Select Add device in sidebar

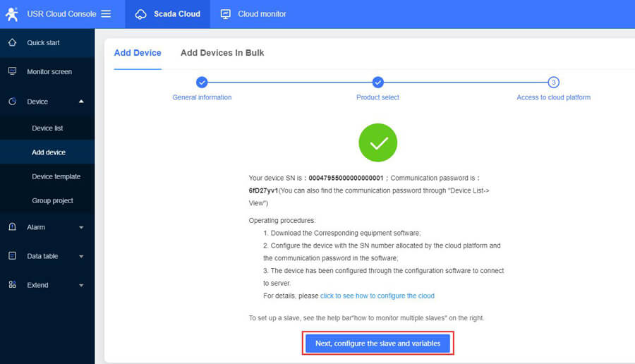[47, 152]
